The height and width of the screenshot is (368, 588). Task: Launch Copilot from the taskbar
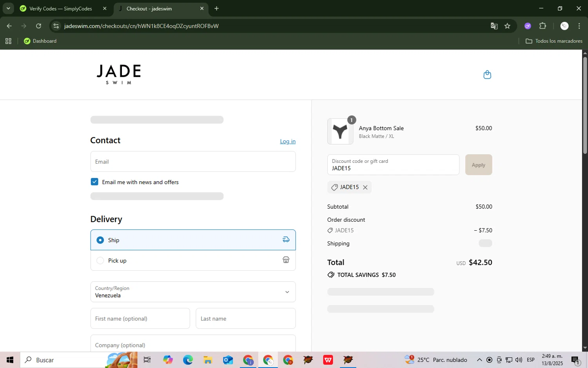[168, 360]
